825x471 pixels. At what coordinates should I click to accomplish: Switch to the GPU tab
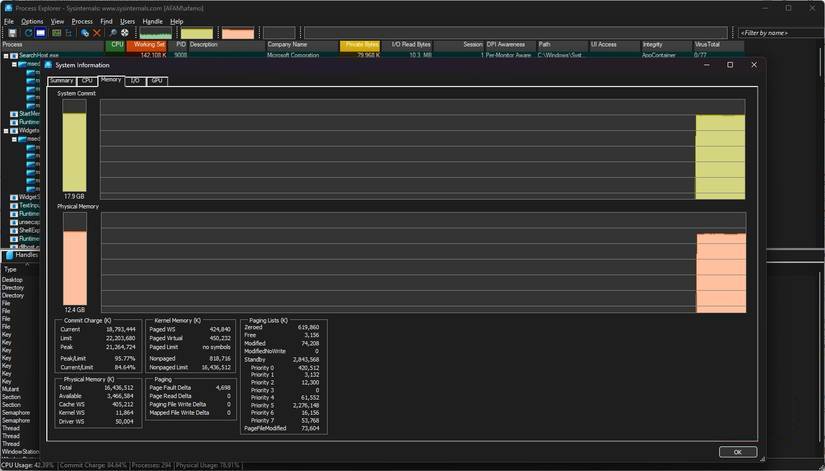(x=157, y=80)
